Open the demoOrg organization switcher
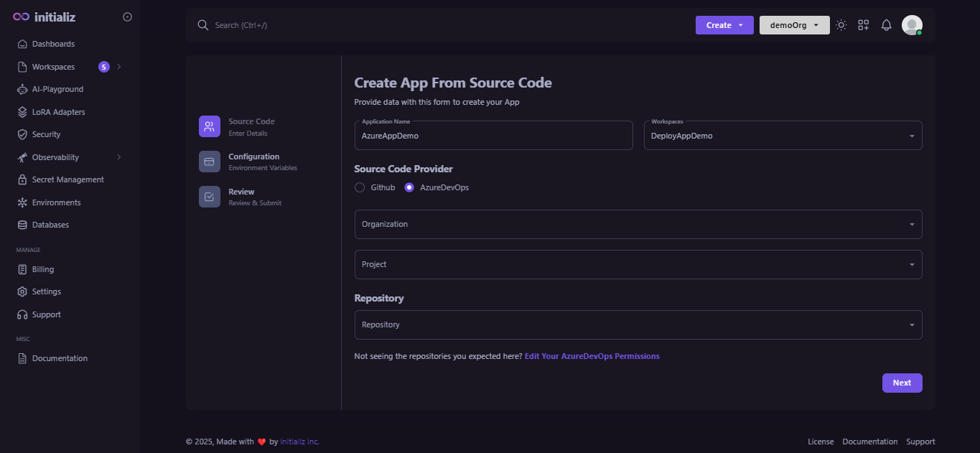Image resolution: width=980 pixels, height=453 pixels. [x=795, y=25]
